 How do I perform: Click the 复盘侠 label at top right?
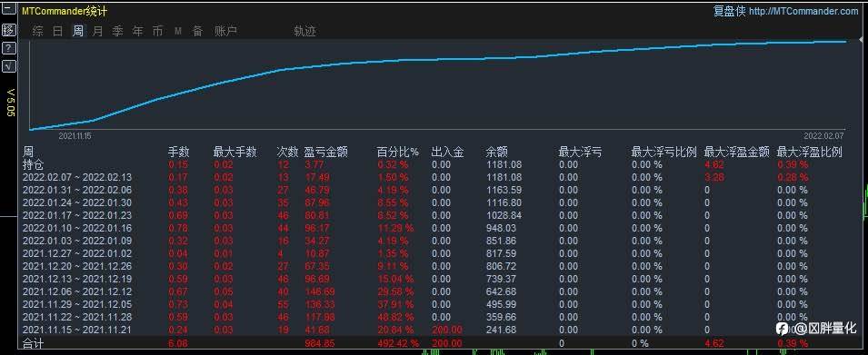[x=730, y=11]
